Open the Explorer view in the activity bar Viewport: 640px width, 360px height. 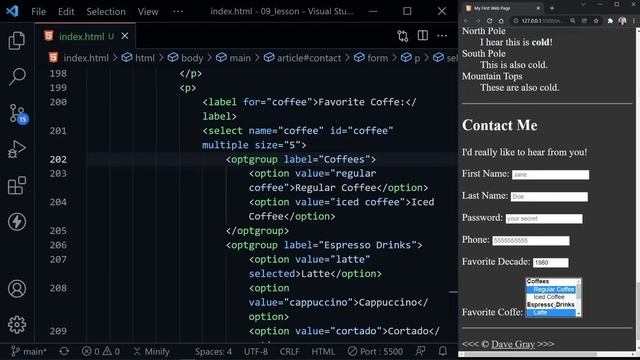pyautogui.click(x=17, y=40)
